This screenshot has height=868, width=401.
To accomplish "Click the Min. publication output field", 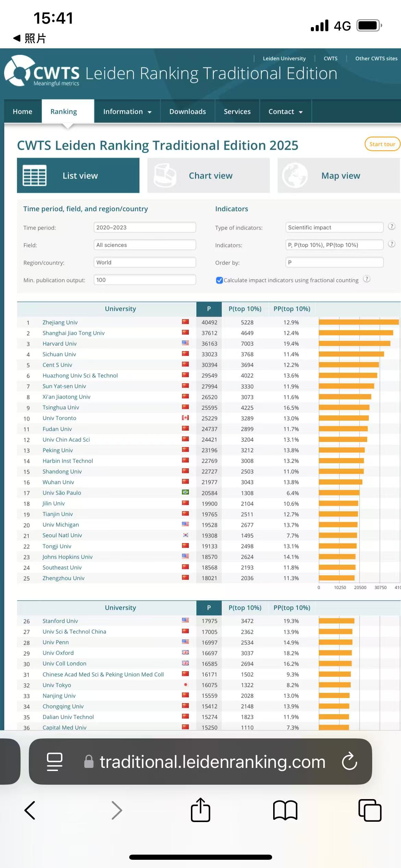I will click(x=145, y=280).
